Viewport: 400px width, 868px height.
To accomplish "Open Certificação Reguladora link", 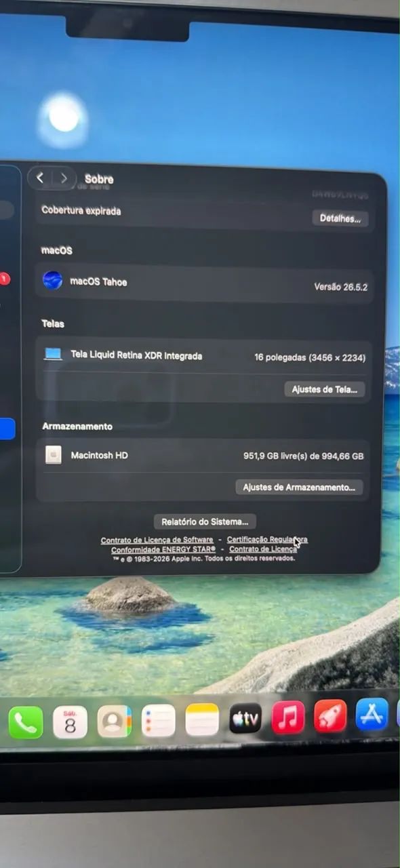I will (x=267, y=540).
